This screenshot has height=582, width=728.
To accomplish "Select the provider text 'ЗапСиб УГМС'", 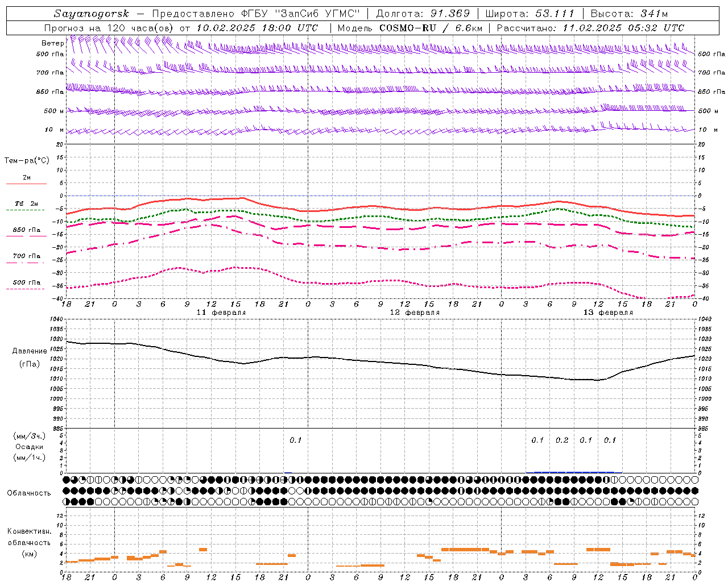I will (x=317, y=14).
